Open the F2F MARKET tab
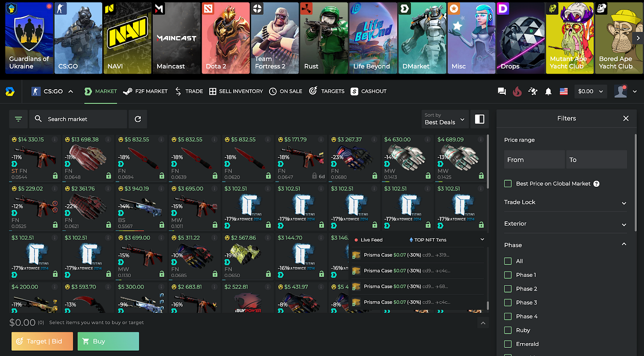644x356 pixels. click(x=145, y=92)
